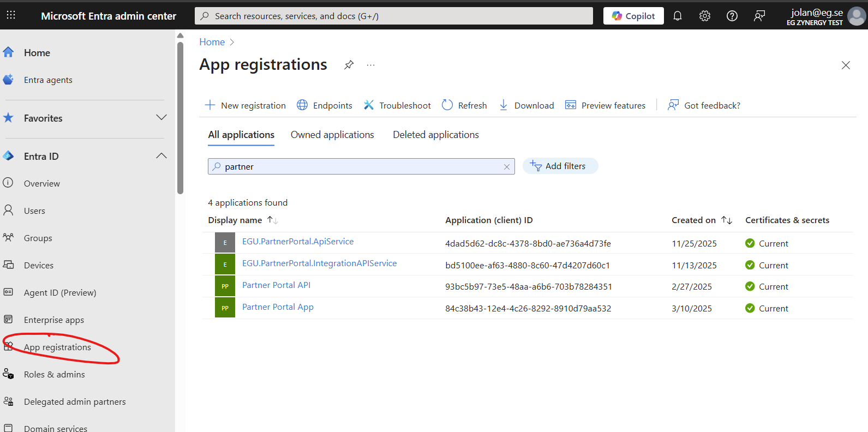The width and height of the screenshot is (868, 432).
Task: Click the Devices icon in sidebar
Action: 8,265
